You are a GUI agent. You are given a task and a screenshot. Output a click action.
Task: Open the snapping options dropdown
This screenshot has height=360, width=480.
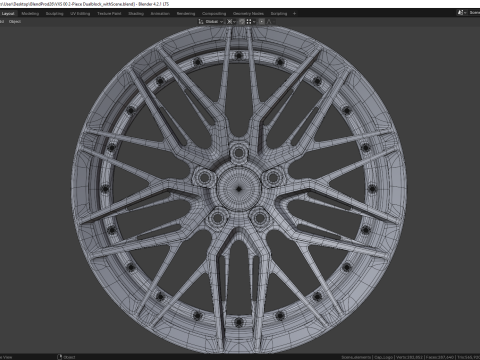251,22
